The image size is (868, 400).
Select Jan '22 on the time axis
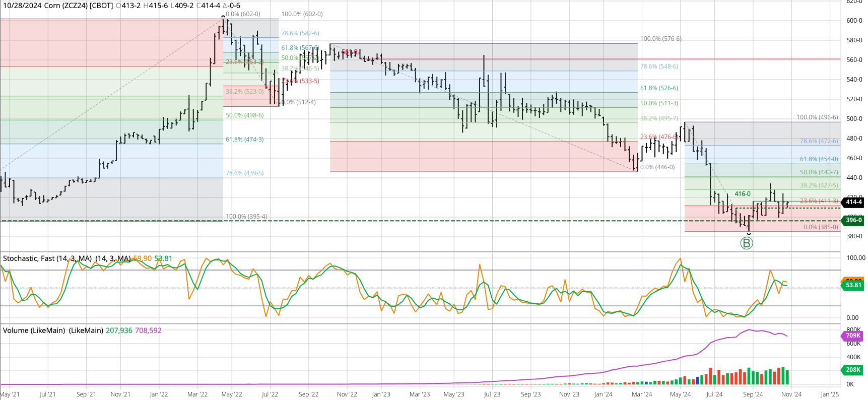pos(159,394)
